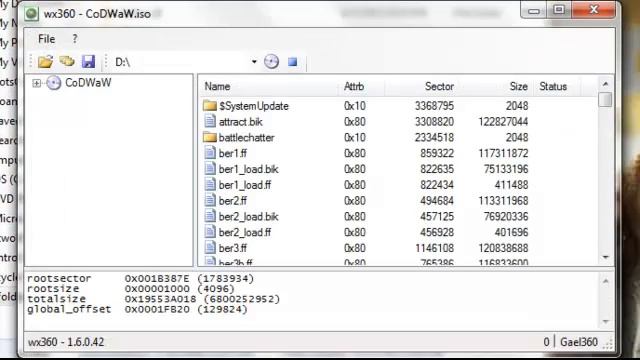Select the ber1_load.bik file icon
The width and height of the screenshot is (640, 360).
tap(210, 169)
